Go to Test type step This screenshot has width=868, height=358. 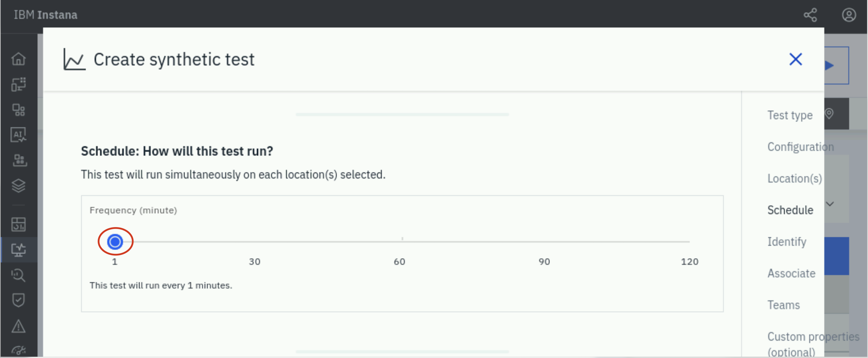click(x=789, y=115)
